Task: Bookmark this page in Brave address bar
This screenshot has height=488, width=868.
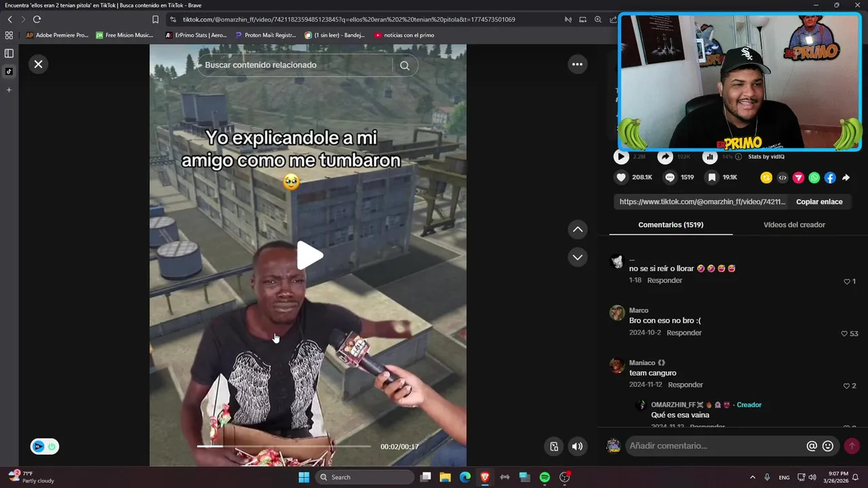Action: 155,20
